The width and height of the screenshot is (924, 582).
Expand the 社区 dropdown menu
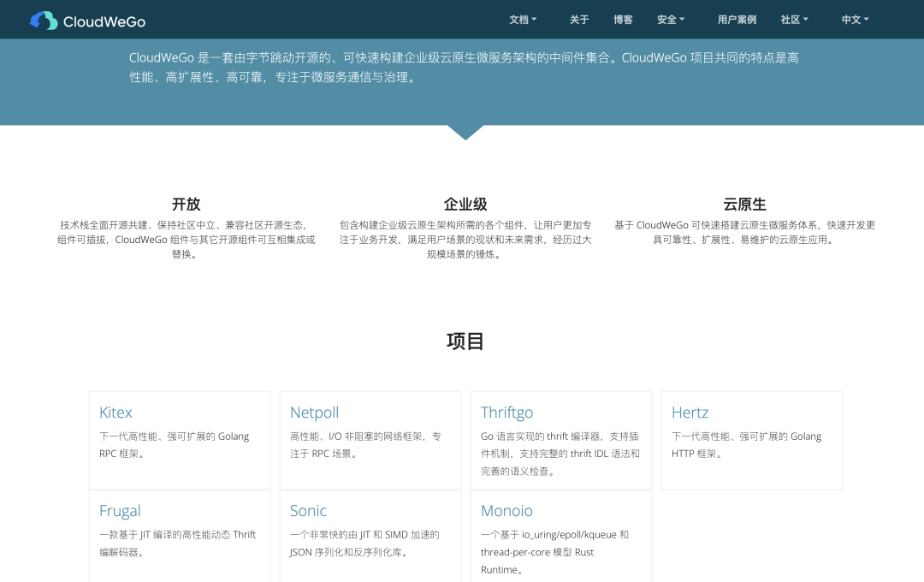pyautogui.click(x=794, y=20)
